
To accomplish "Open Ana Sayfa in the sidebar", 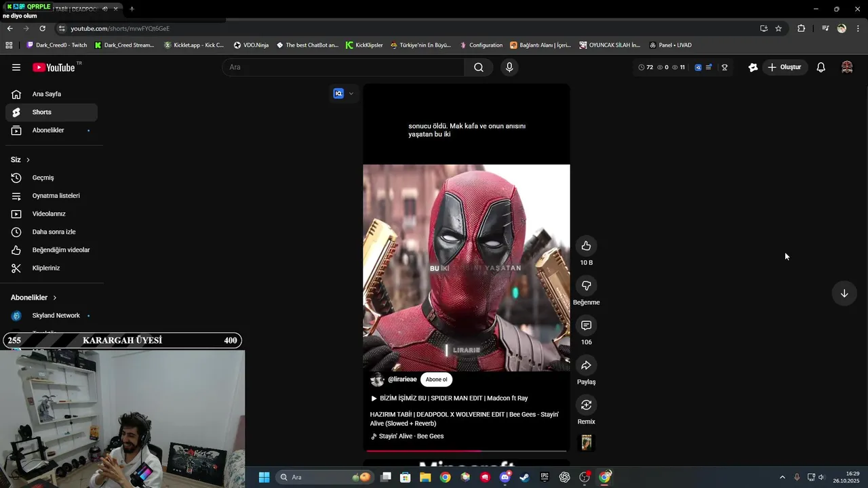I will coord(52,94).
